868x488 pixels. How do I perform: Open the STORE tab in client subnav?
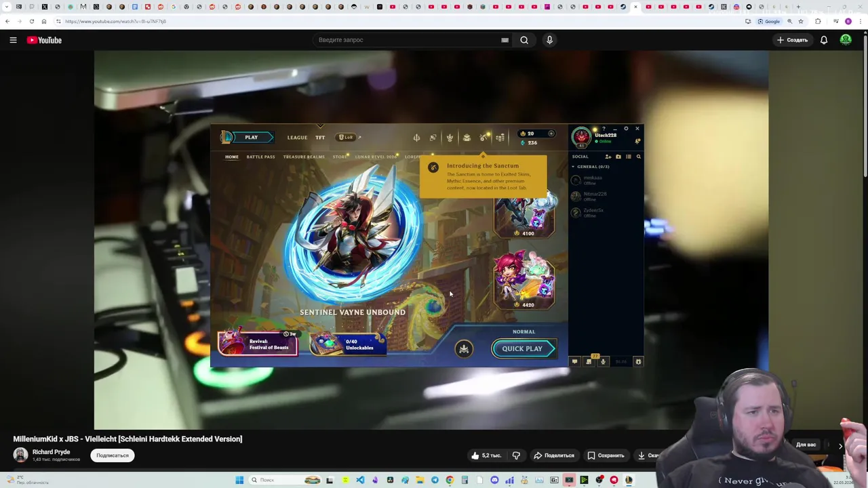pyautogui.click(x=340, y=157)
